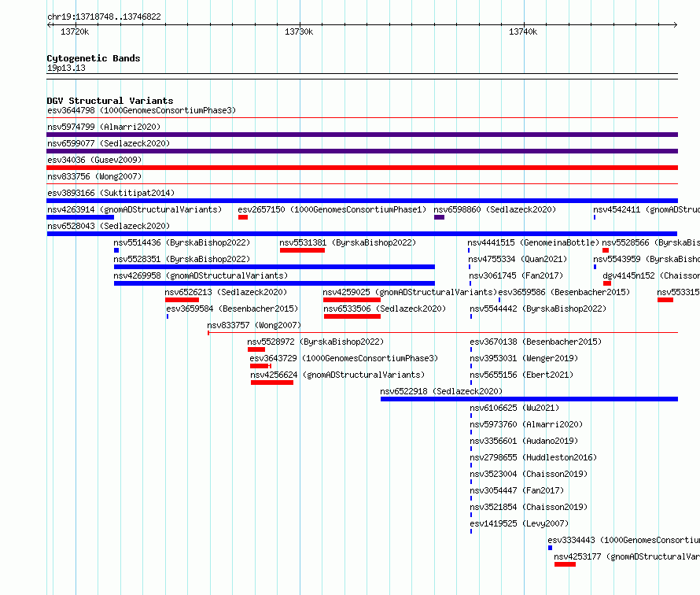Screen dimensions: 700x595
Task: Click the chr19:13718748..13746822 coordinates text
Action: (104, 17)
